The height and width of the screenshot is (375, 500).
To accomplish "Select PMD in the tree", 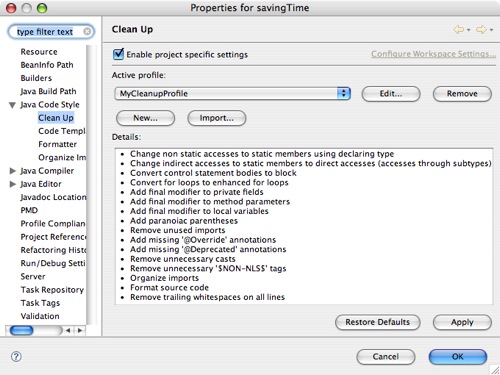I will click(x=29, y=210).
